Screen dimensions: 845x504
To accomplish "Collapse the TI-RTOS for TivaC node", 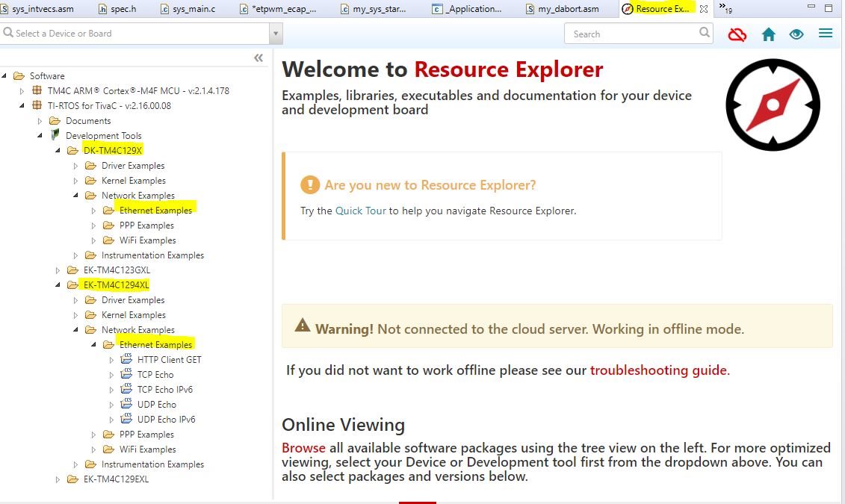I will 22,105.
